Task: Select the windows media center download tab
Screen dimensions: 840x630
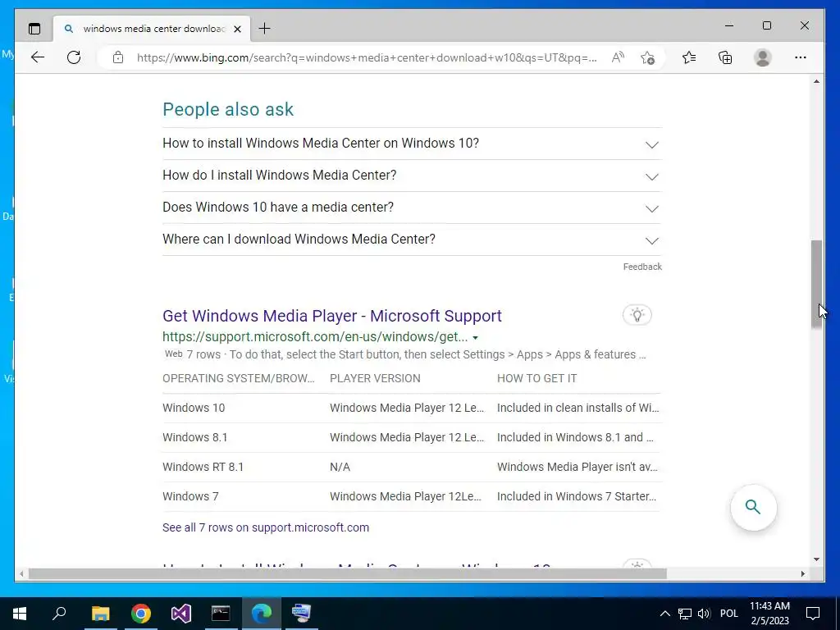Action: tap(152, 29)
